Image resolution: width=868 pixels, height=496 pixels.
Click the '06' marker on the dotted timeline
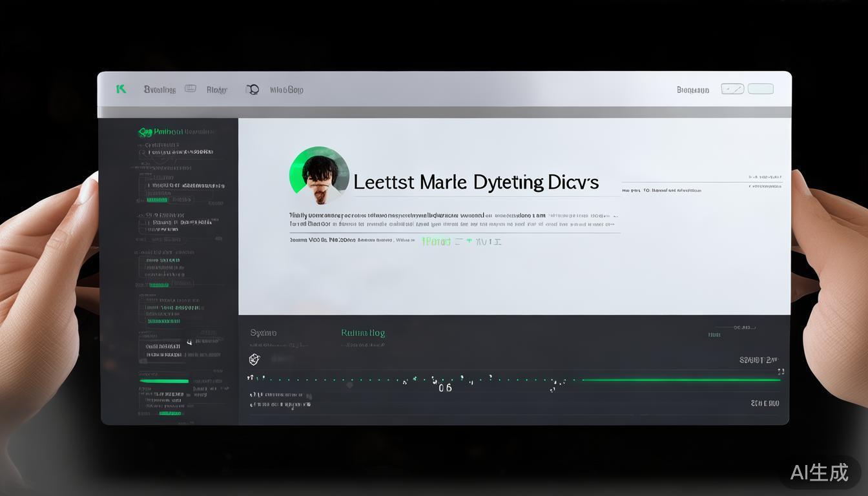[445, 388]
